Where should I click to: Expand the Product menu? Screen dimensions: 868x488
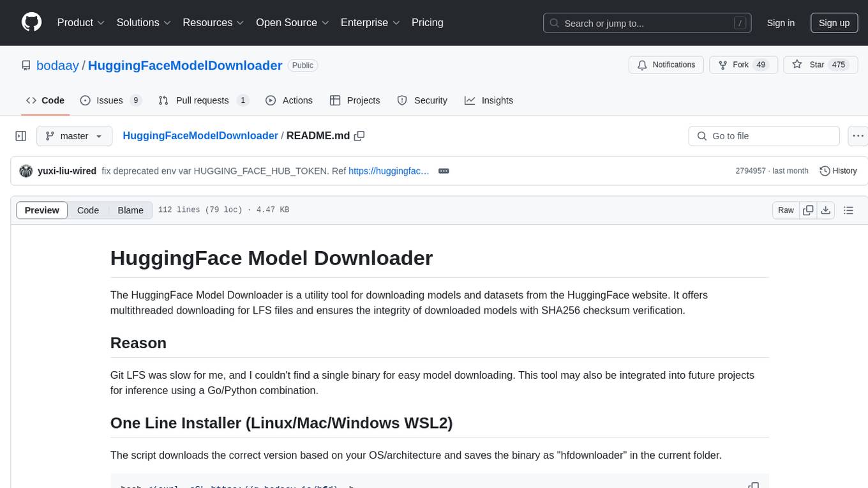pos(81,22)
